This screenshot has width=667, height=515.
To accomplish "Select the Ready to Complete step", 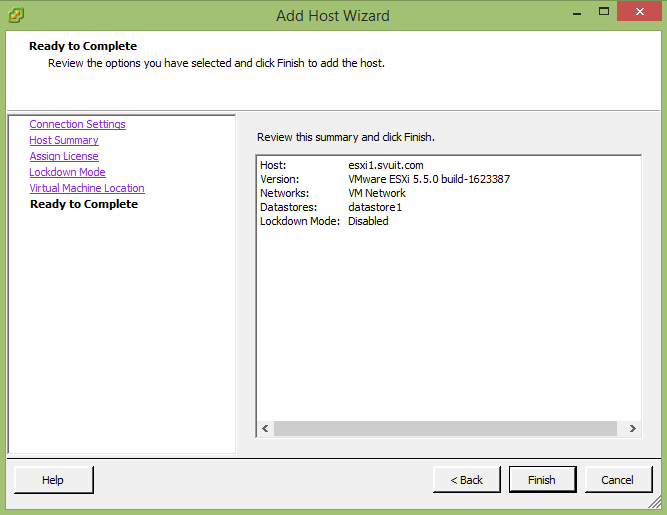I will click(84, 204).
